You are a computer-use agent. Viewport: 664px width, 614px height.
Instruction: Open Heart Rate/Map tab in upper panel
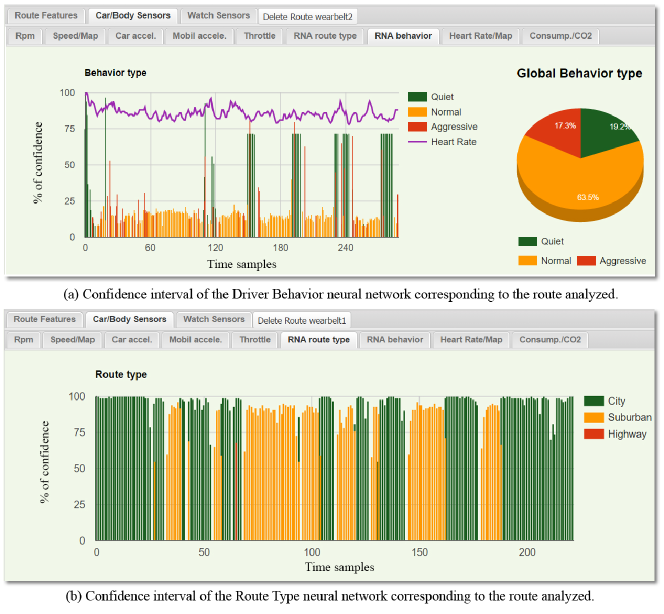coord(481,36)
